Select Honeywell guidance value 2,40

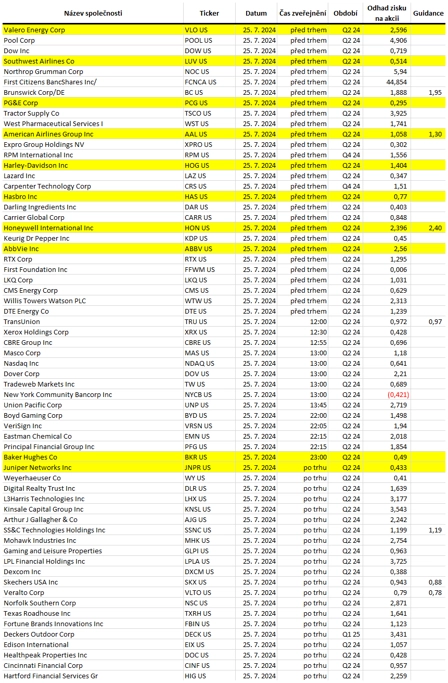[435, 228]
